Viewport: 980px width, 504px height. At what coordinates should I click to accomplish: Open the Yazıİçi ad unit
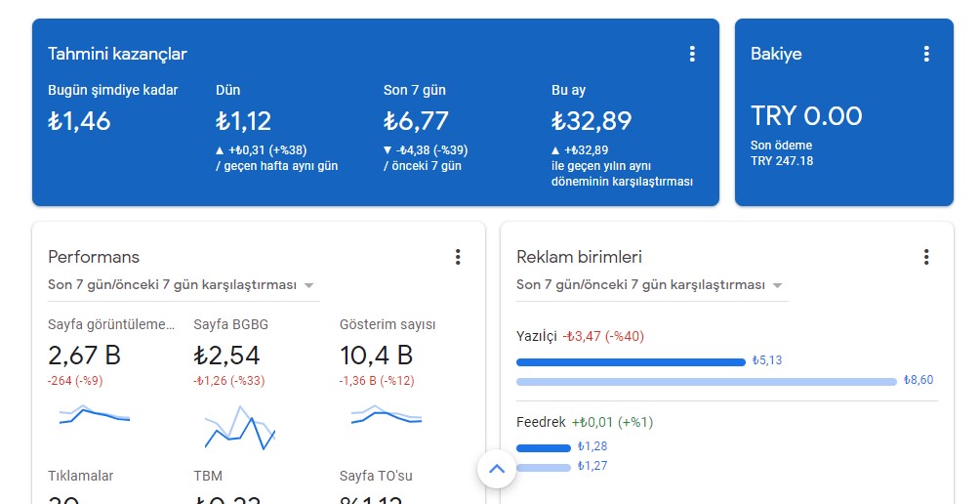coord(536,336)
